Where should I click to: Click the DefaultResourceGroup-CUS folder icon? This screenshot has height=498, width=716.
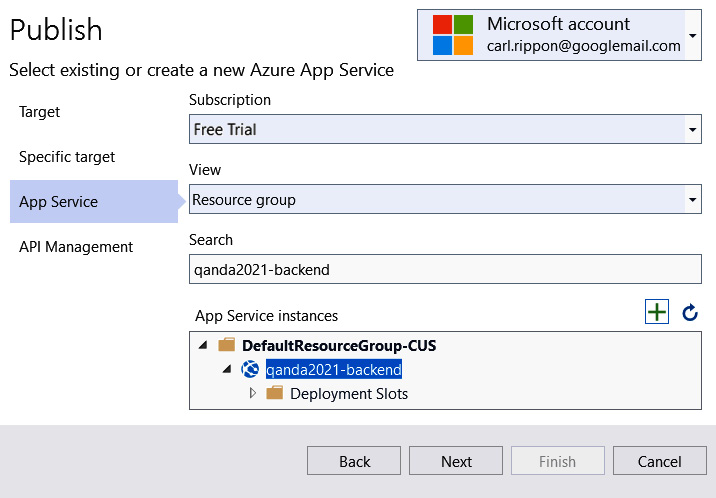tap(226, 345)
